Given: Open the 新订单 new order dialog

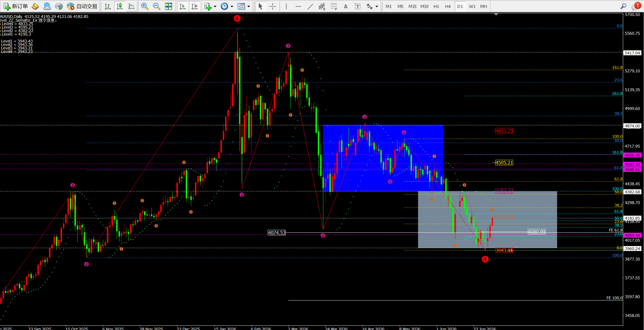Looking at the screenshot, I should click(16, 6).
